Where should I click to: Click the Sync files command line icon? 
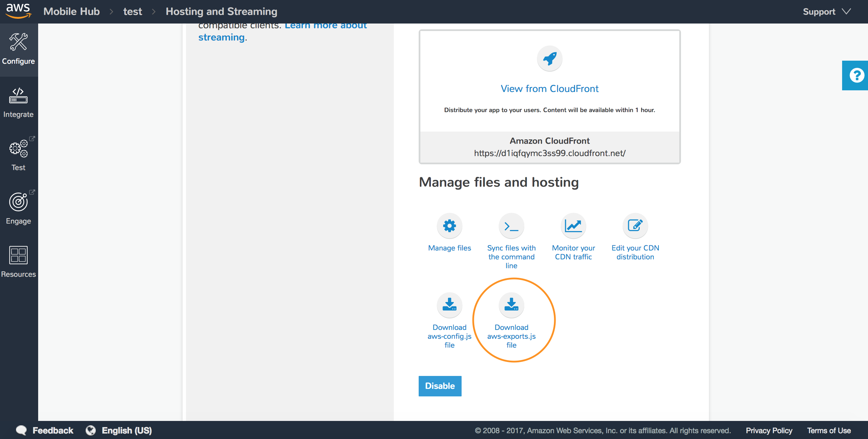[x=511, y=226]
